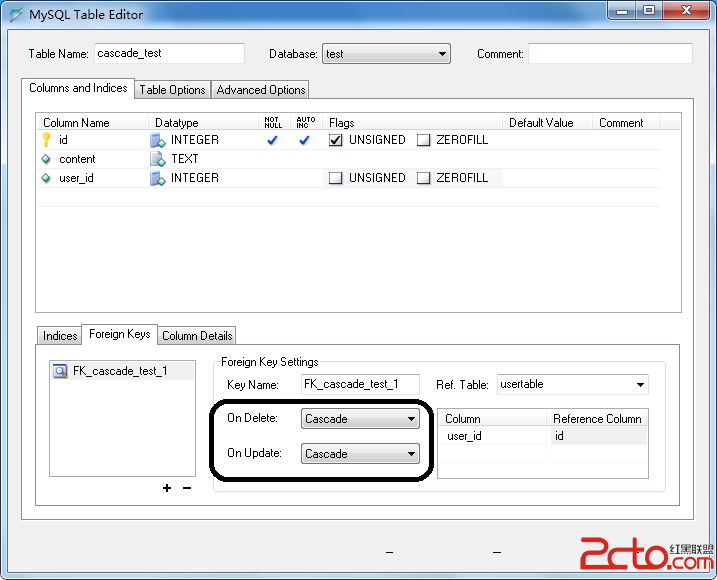Screen dimensions: 717x580
Task: Click the datatype icon beside TEXT
Action: 157,159
